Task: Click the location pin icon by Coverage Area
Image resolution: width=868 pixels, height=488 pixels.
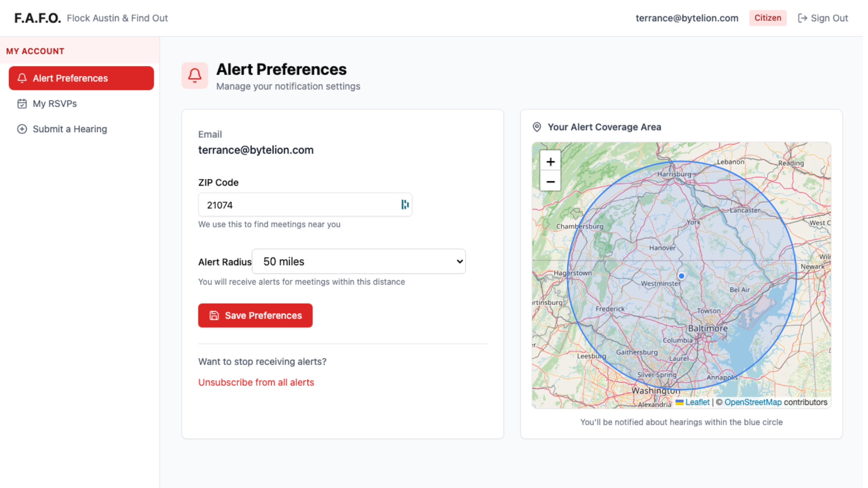Action: pyautogui.click(x=537, y=127)
